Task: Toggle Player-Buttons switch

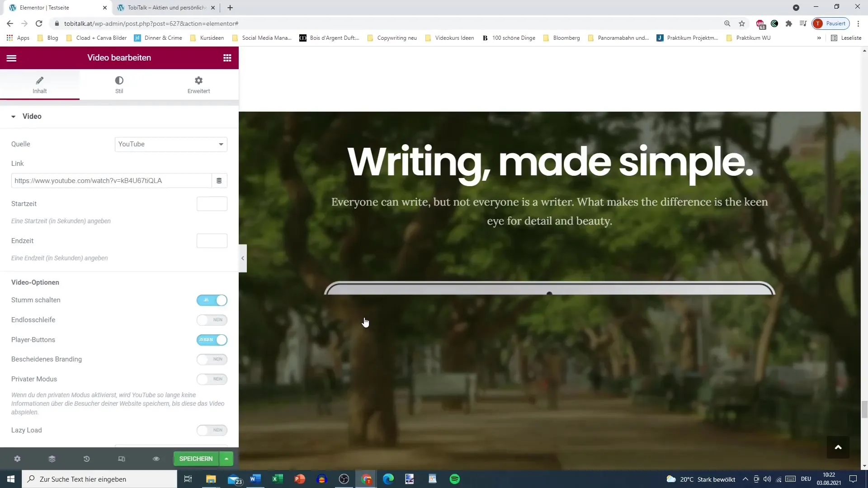Action: tap(212, 340)
